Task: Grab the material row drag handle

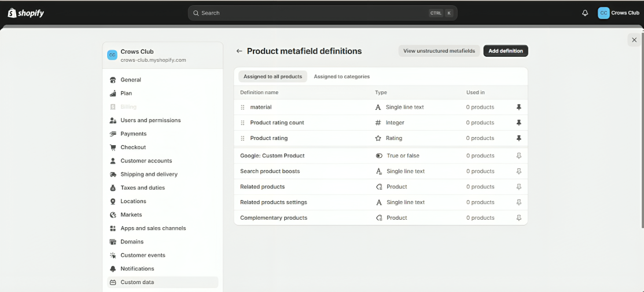Action: 242,107
